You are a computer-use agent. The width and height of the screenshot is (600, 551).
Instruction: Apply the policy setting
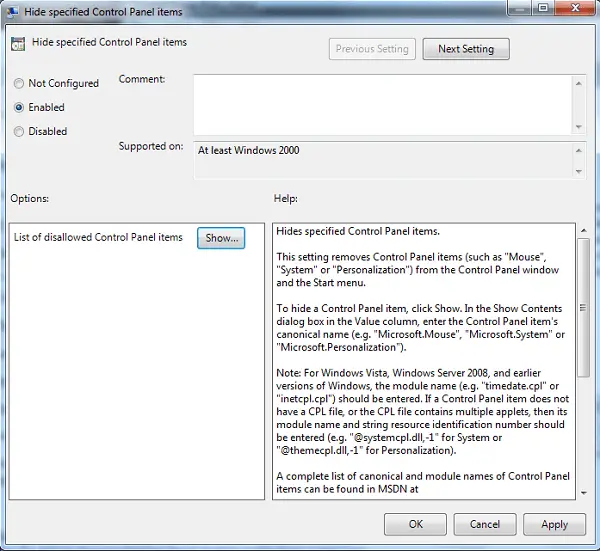pos(554,524)
